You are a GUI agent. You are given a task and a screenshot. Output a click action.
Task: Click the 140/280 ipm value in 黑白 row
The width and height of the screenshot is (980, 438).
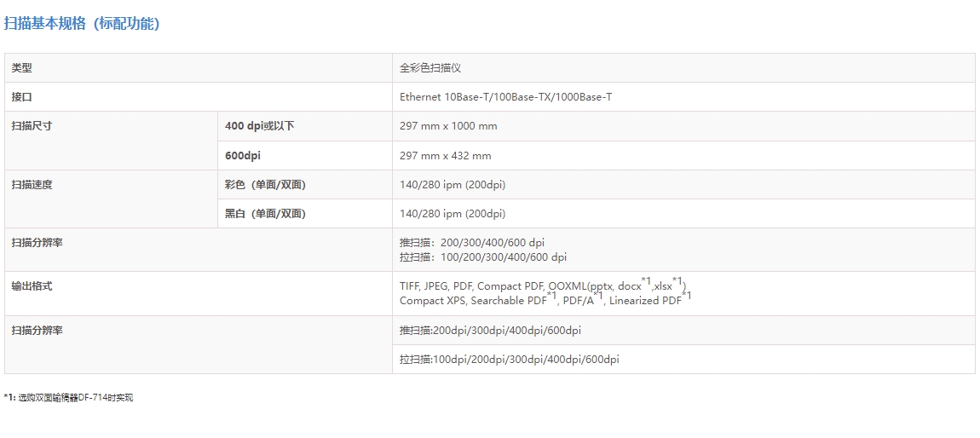(x=452, y=214)
